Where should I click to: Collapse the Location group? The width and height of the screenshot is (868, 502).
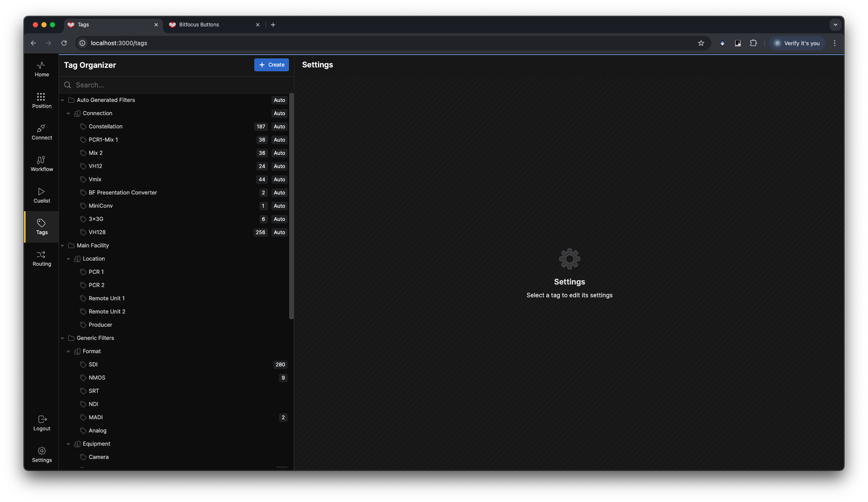(68, 259)
